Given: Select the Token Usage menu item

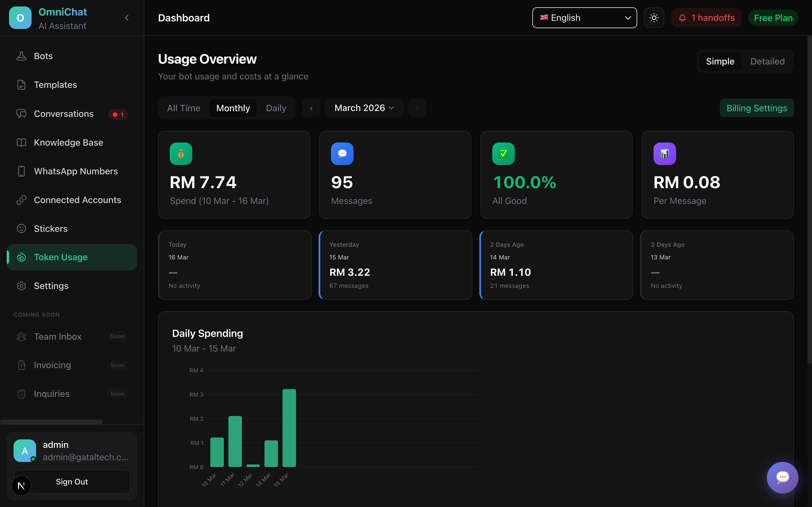Looking at the screenshot, I should (61, 257).
